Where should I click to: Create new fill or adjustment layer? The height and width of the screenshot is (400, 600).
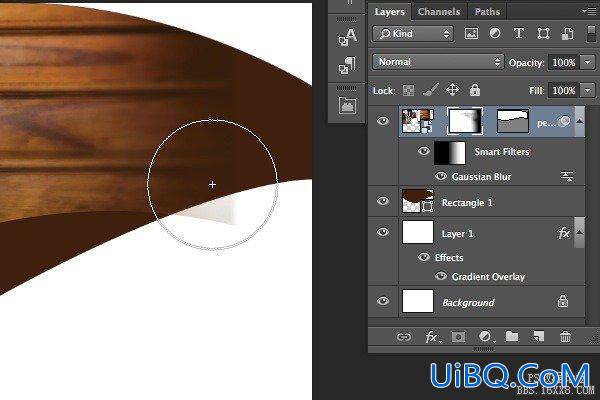(x=485, y=337)
